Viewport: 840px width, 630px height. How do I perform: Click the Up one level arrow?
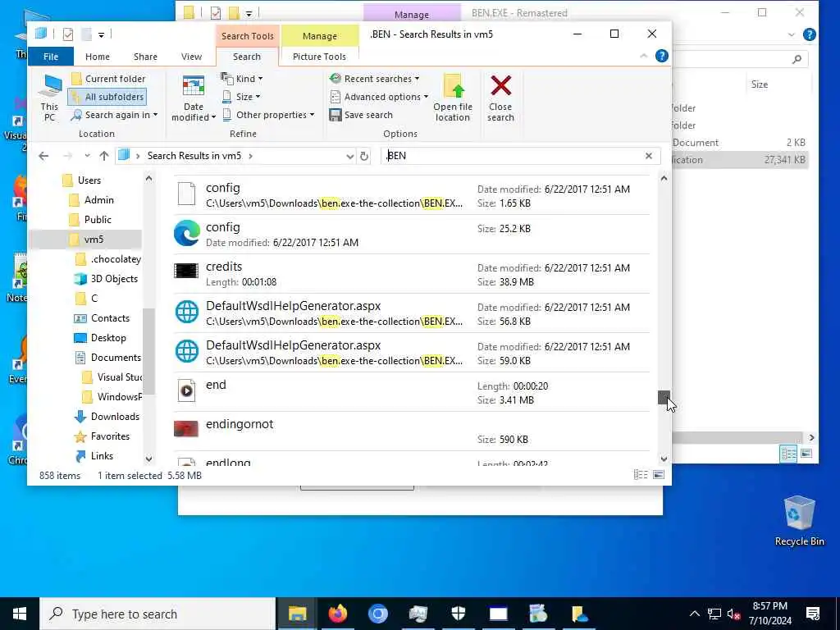(104, 156)
